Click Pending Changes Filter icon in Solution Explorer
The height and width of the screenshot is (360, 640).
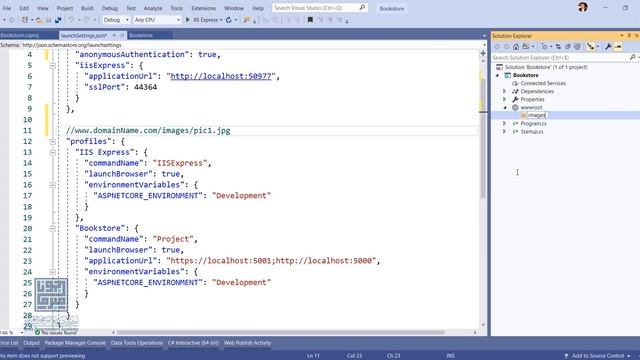[x=544, y=47]
